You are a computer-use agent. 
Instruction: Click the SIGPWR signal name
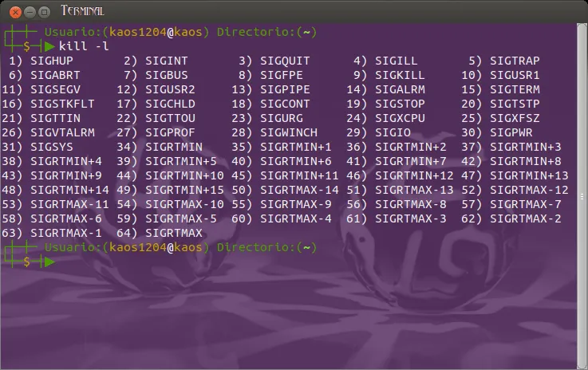511,132
